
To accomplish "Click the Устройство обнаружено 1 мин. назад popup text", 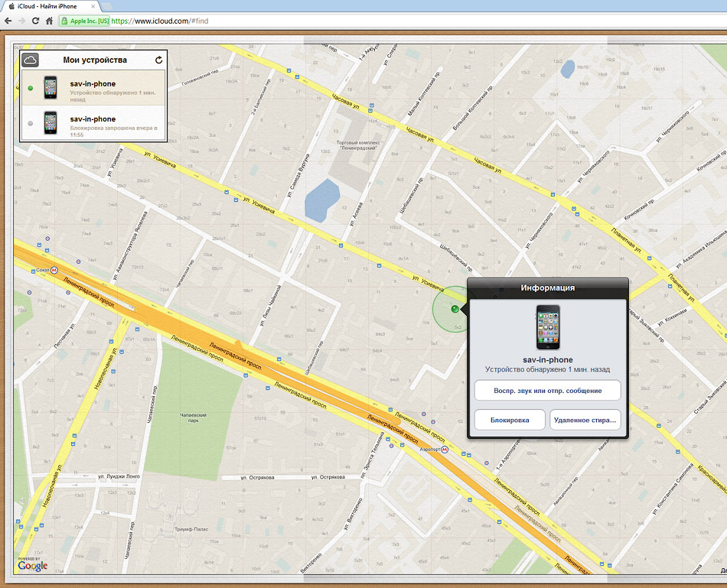I will tap(548, 369).
